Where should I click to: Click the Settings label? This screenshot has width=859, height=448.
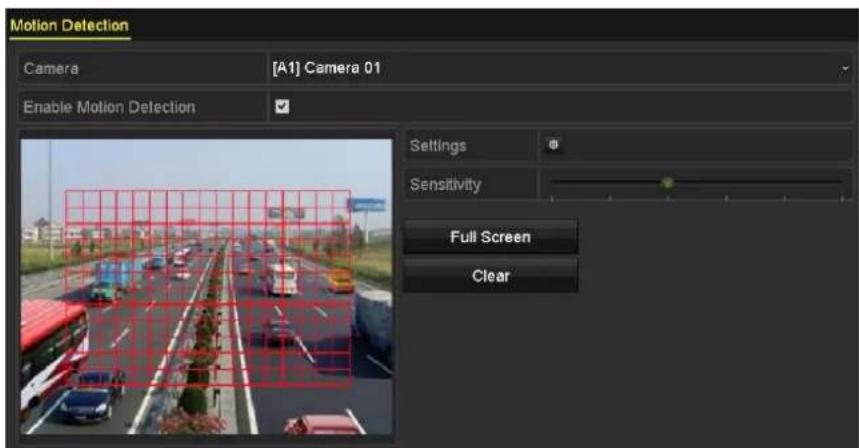point(438,146)
